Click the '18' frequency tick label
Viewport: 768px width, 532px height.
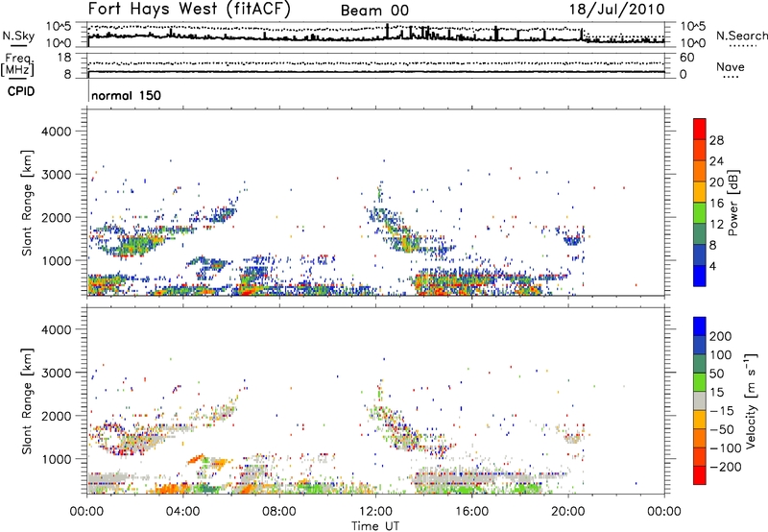[x=63, y=58]
